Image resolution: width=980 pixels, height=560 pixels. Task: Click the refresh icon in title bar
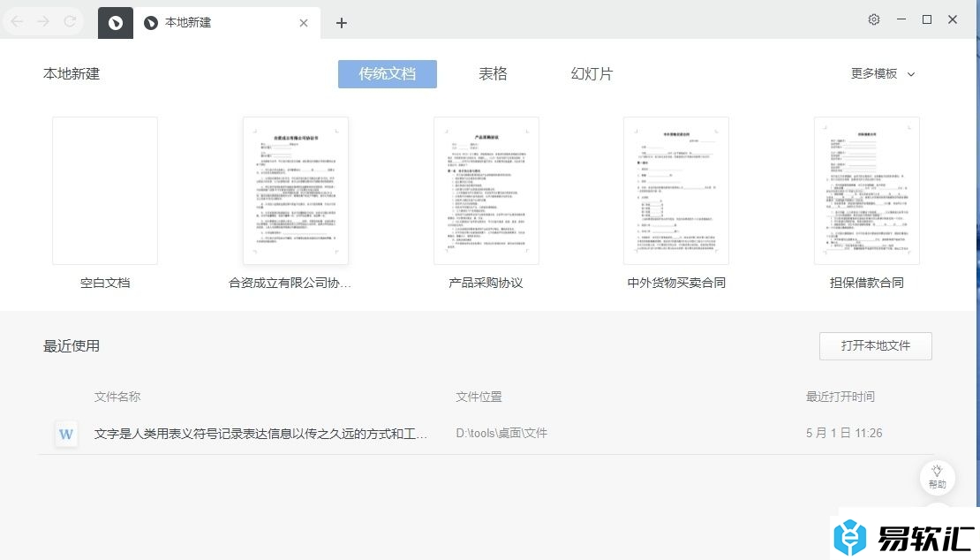pos(70,21)
